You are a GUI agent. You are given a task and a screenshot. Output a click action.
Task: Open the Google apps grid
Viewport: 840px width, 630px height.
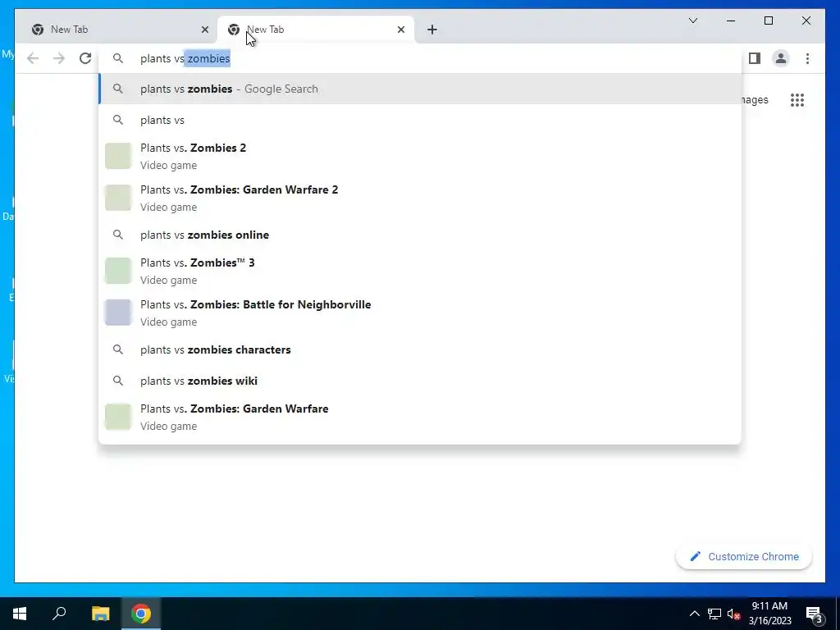coord(797,100)
